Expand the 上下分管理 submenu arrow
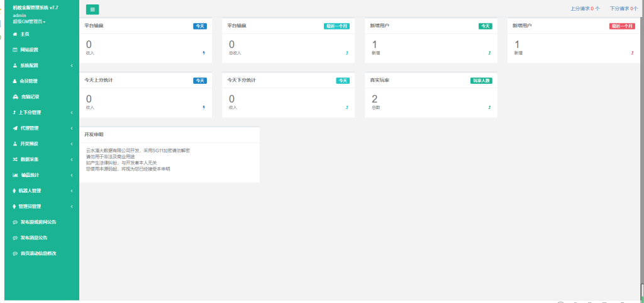The width and height of the screenshot is (644, 303). [72, 113]
